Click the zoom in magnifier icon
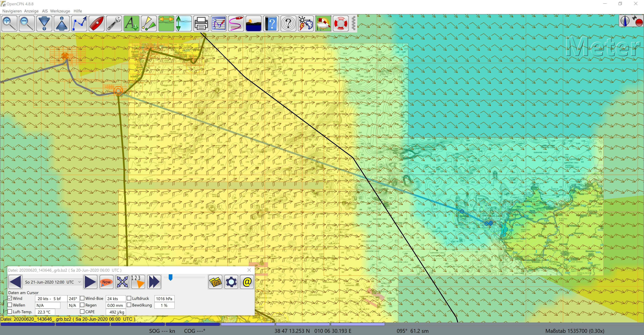 click(x=9, y=23)
